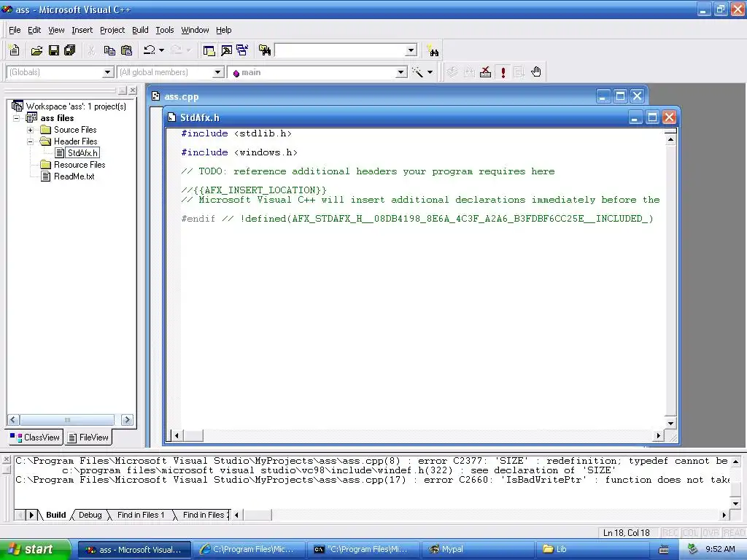Save the current file via floppy icon
Image resolution: width=747 pixels, height=560 pixels.
point(54,50)
